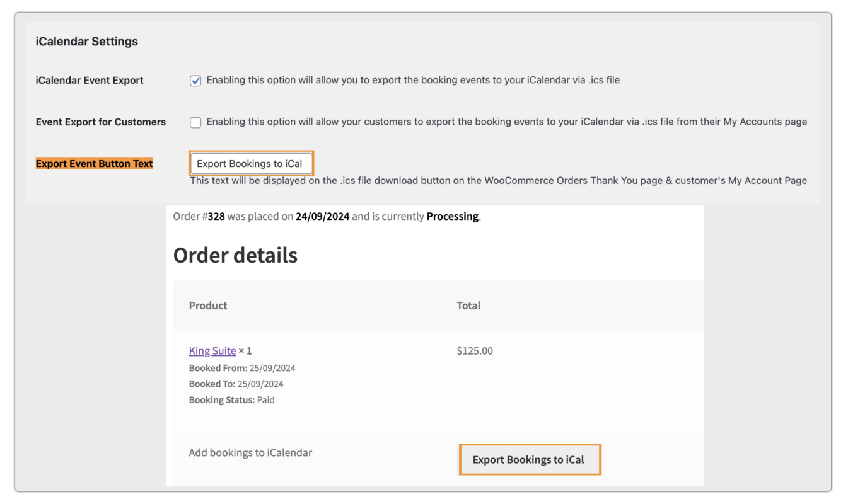The width and height of the screenshot is (848, 504).
Task: Enable the Event Export for Customers checkbox
Action: (195, 122)
